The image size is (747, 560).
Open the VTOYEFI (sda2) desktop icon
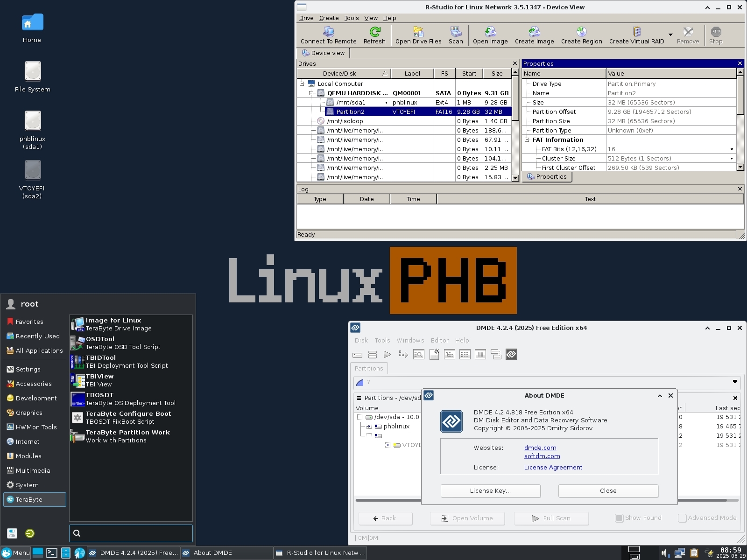(32, 180)
